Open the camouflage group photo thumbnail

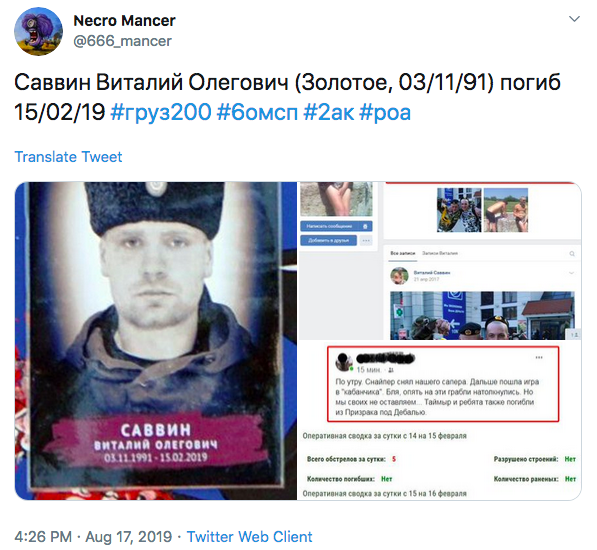(459, 210)
